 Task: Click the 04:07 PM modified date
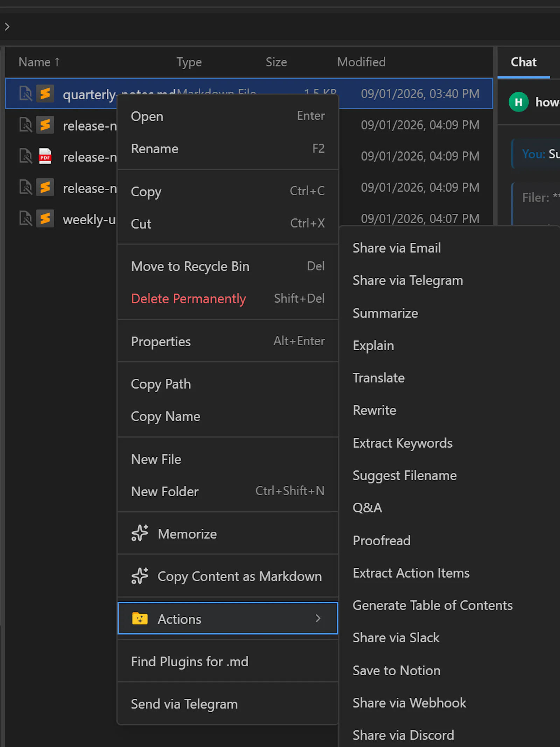point(420,219)
